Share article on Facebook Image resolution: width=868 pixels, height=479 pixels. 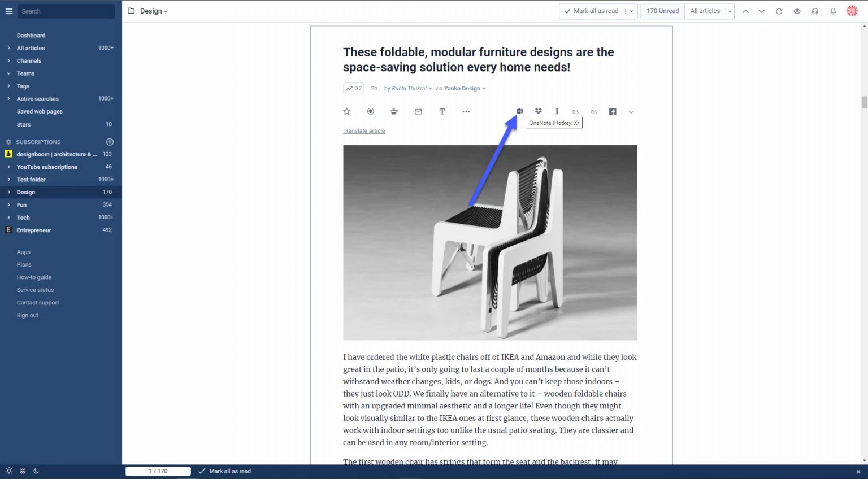[x=613, y=112]
